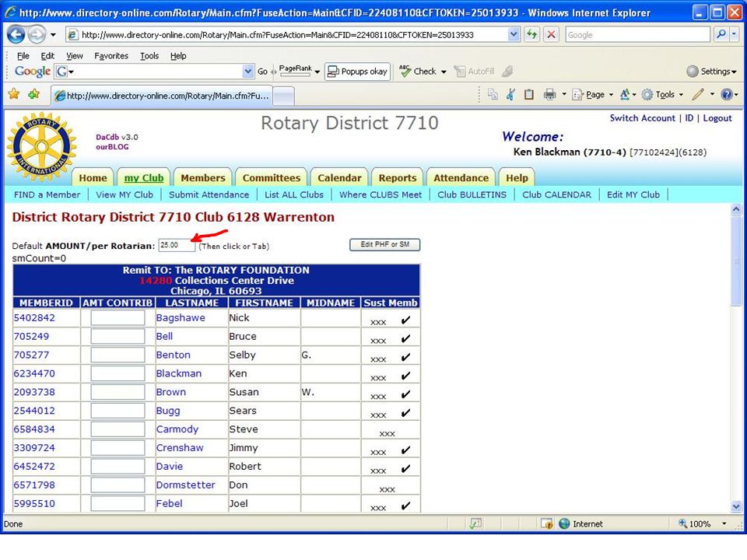Expand the address bar URL history dropdown

pos(513,34)
